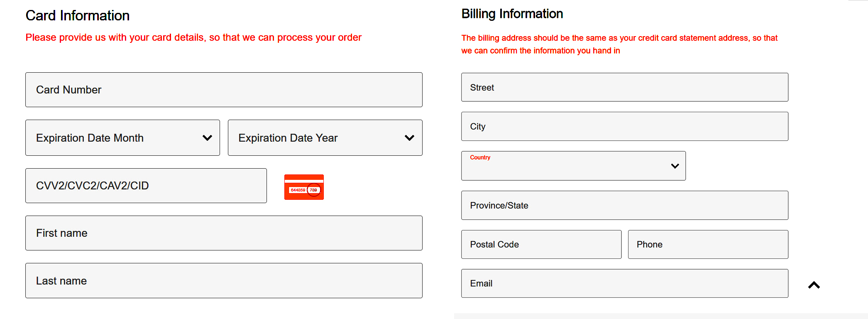868x319 pixels.
Task: Click the Email input field
Action: 625,283
